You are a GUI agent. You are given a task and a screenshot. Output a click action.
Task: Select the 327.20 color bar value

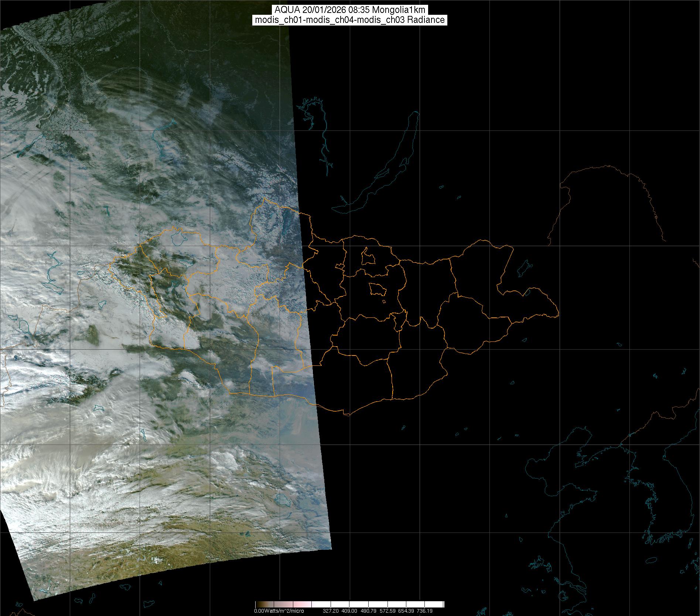pyautogui.click(x=330, y=611)
